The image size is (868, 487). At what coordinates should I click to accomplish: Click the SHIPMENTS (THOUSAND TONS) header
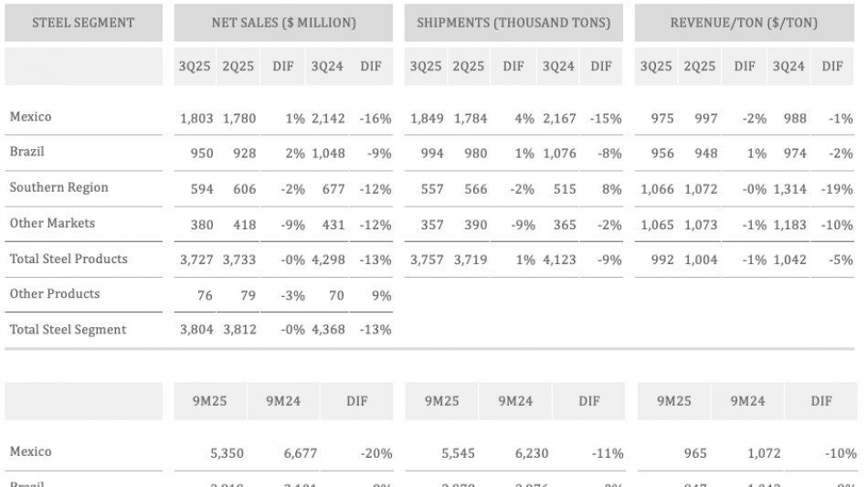[513, 22]
